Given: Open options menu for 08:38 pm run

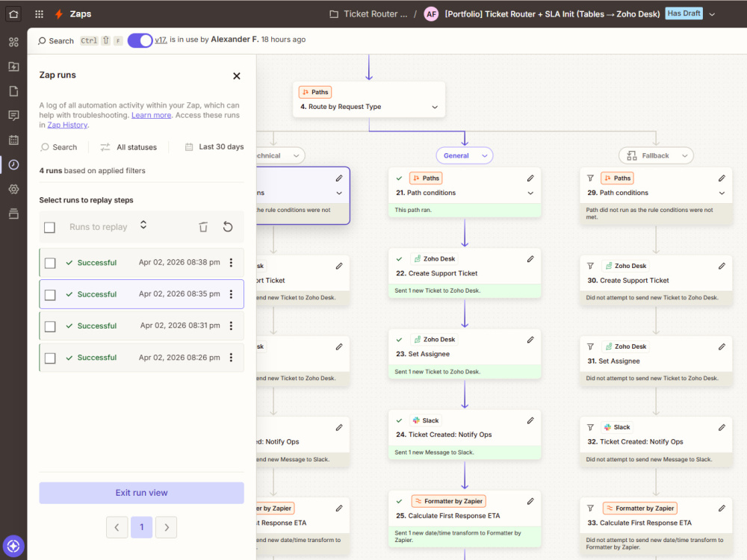Looking at the screenshot, I should click(231, 262).
